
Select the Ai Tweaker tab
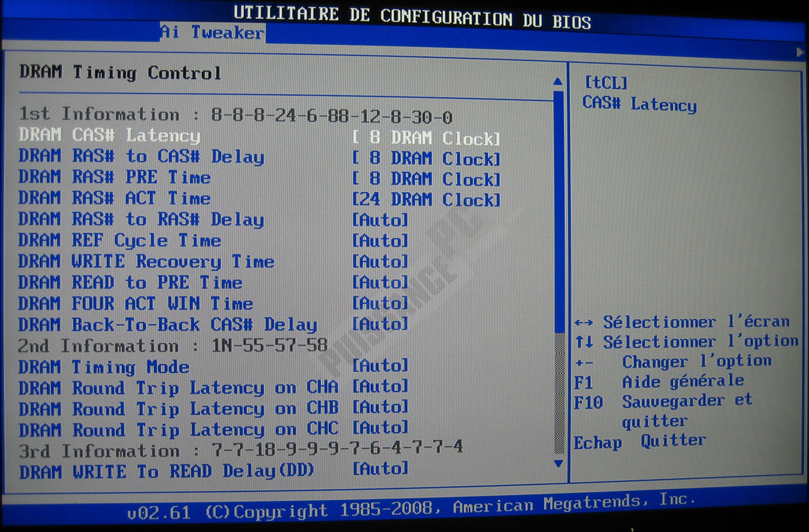212,32
